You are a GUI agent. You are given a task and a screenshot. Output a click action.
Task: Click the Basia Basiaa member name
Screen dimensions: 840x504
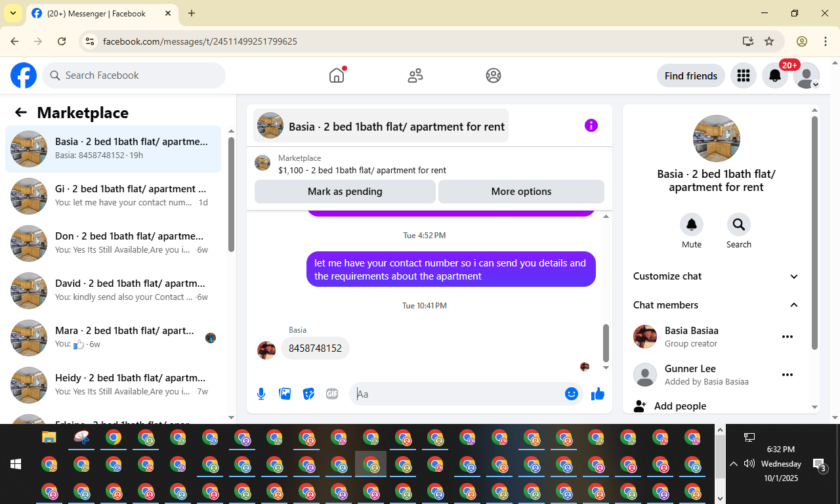tap(692, 331)
